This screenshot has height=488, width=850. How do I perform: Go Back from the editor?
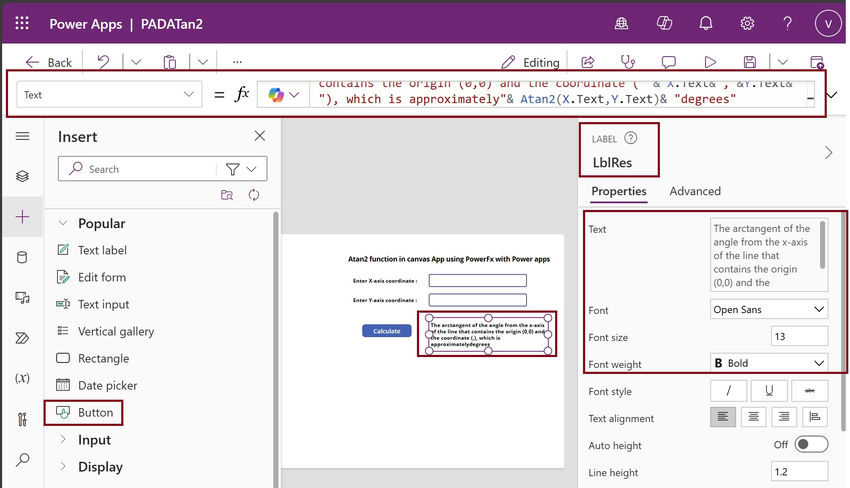pyautogui.click(x=48, y=62)
